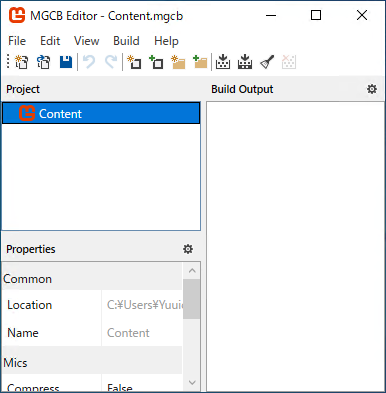Open Properties panel settings gear

188,249
